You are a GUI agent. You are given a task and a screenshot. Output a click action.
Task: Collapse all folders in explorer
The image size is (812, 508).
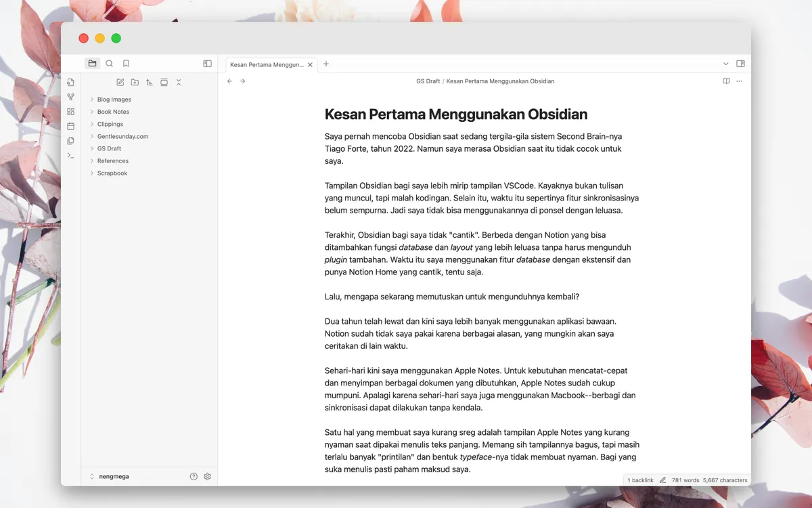[x=179, y=83]
